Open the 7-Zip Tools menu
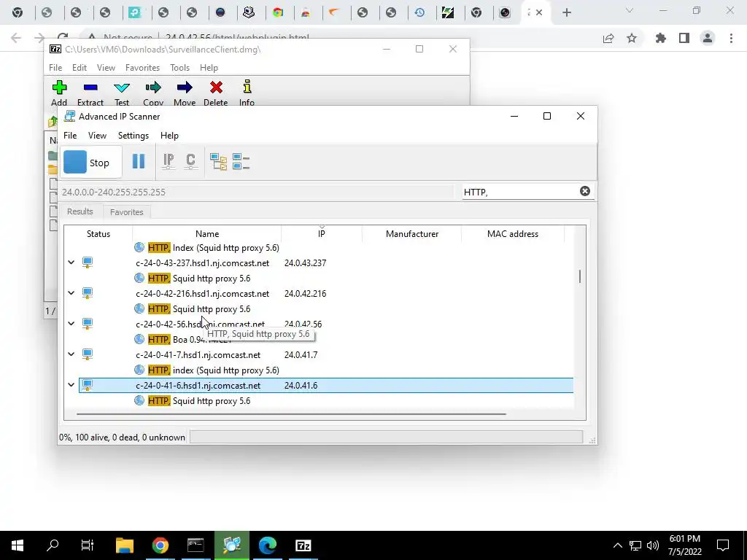Image resolution: width=747 pixels, height=560 pixels. coord(179,68)
